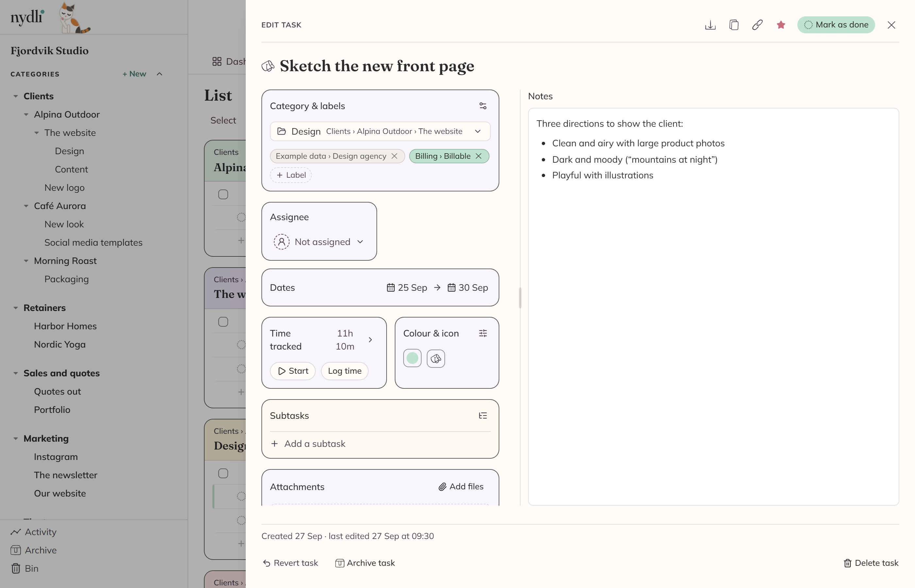915x588 pixels.
Task: Collapse The website tree item
Action: (x=37, y=133)
